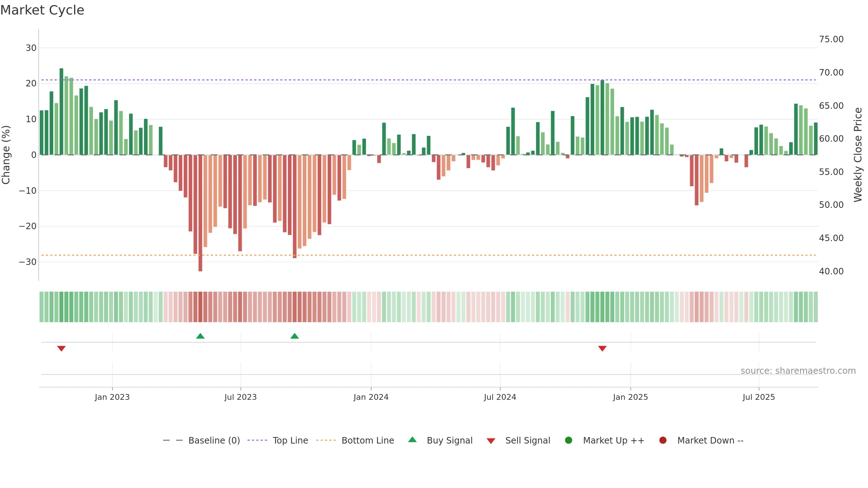This screenshot has width=868, height=488.
Task: Click the red Market Down circle icon
Action: point(663,440)
